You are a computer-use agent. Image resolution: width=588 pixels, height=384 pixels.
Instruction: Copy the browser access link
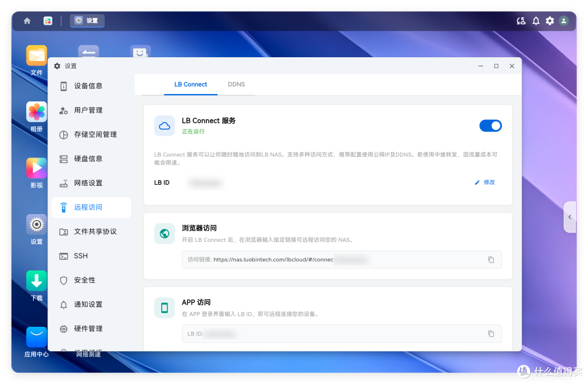pos(491,259)
